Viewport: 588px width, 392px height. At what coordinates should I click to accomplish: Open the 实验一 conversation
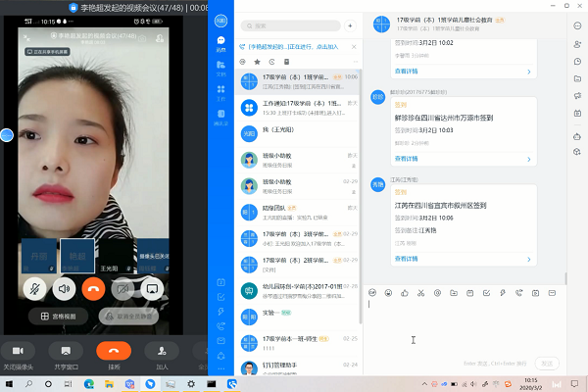[x=297, y=317]
